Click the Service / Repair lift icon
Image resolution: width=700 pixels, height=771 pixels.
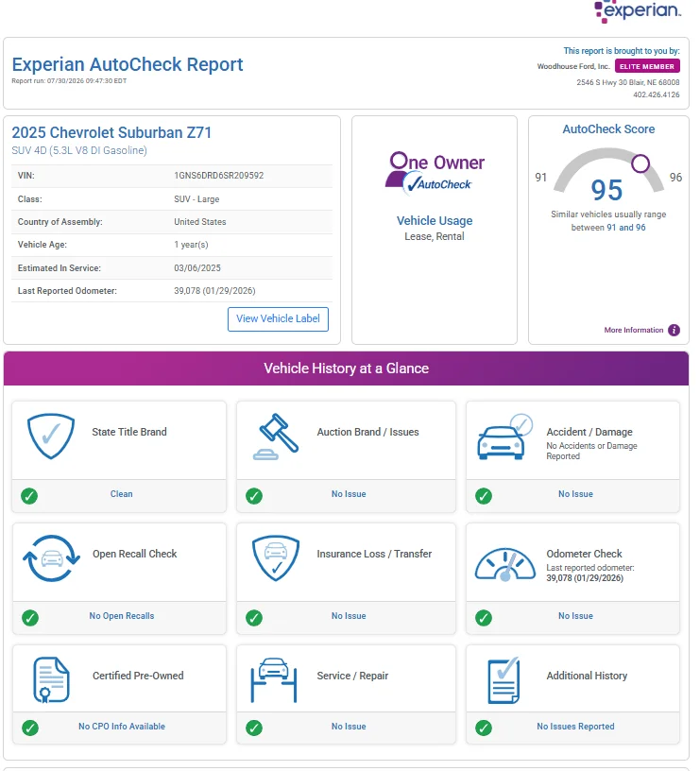point(274,679)
